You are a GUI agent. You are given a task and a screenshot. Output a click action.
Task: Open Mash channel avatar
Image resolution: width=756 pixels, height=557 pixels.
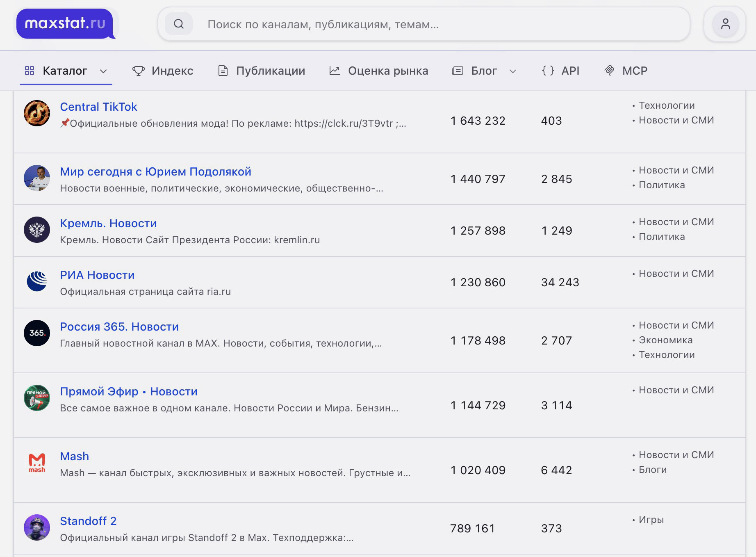point(37,463)
